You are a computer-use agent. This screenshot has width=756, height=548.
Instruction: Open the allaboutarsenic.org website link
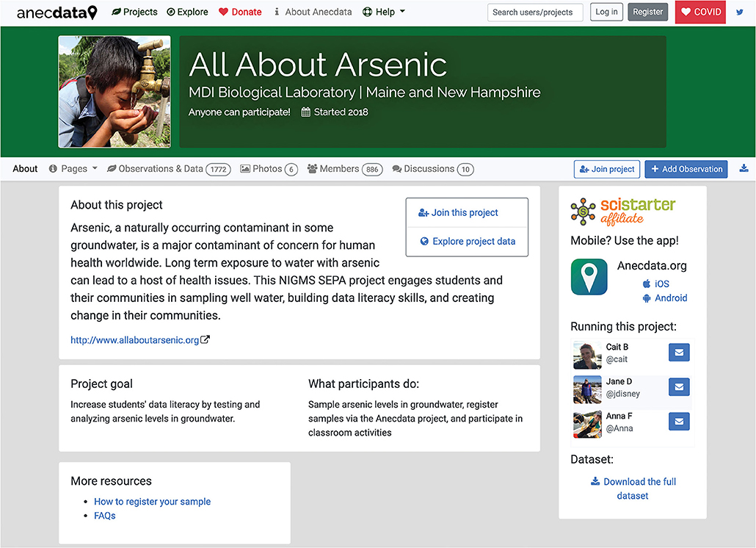135,340
